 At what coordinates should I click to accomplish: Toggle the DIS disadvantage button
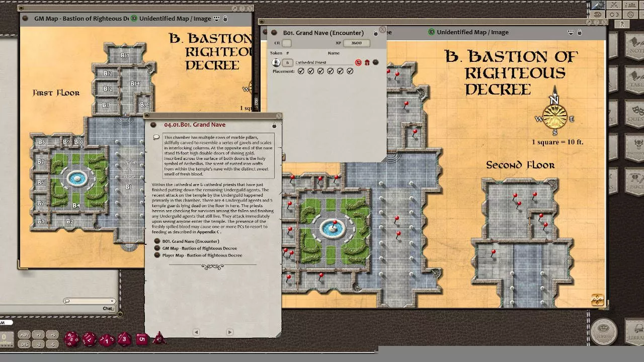click(x=24, y=344)
